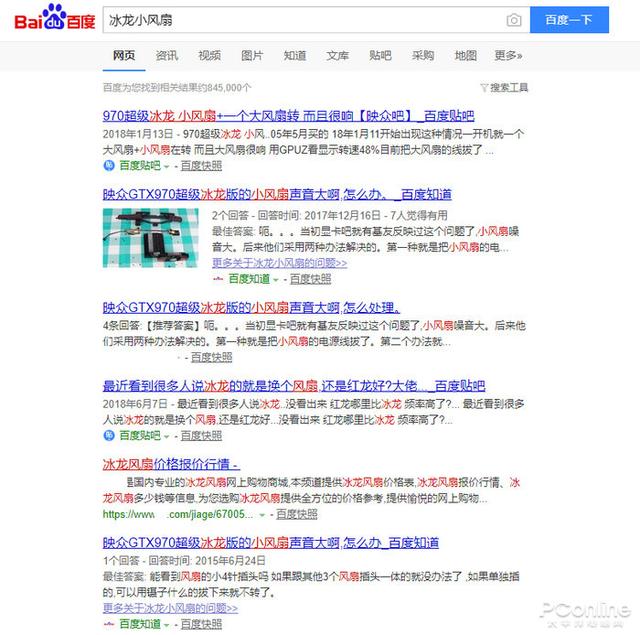Open 百度快照 of the second result
640x635 pixels.
click(310, 279)
